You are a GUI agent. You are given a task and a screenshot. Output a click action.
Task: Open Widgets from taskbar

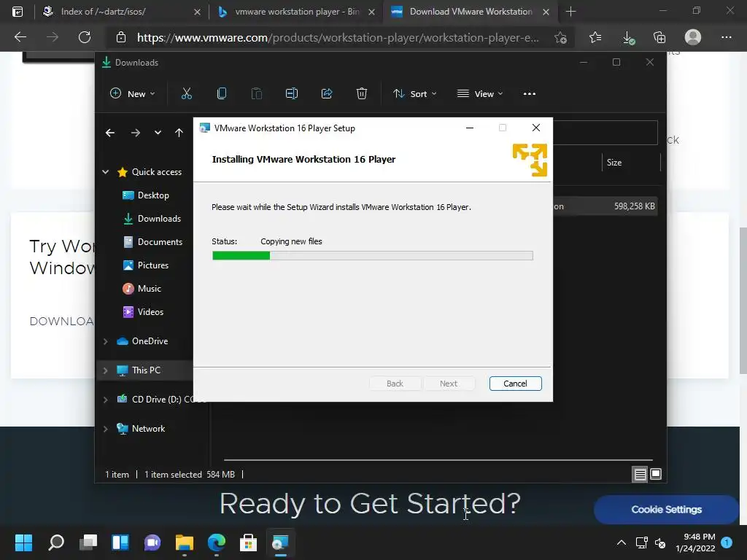(x=120, y=542)
